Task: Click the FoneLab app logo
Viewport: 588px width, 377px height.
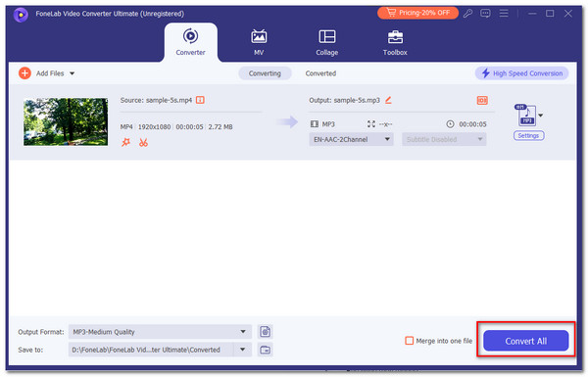Action: [x=21, y=15]
